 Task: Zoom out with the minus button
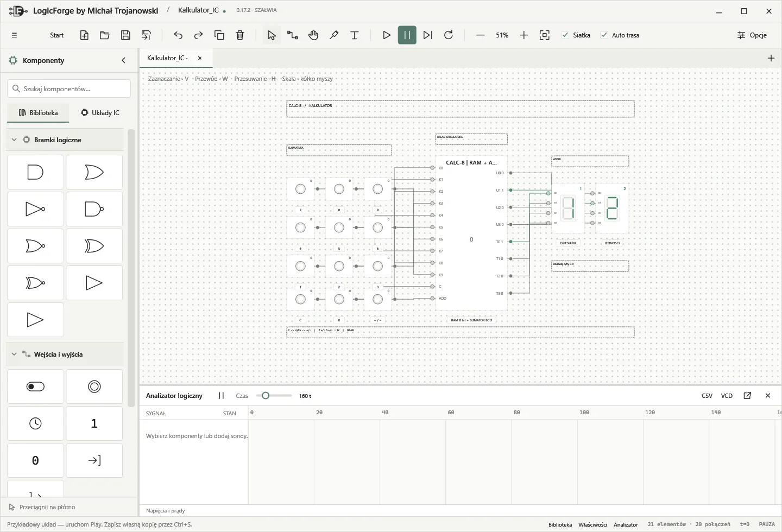click(481, 35)
